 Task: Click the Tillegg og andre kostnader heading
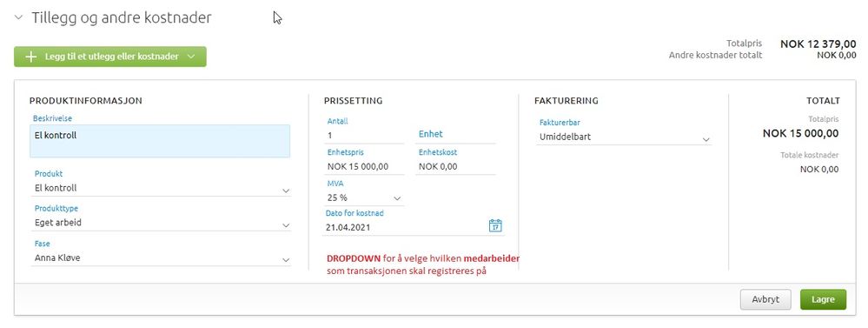pos(122,17)
